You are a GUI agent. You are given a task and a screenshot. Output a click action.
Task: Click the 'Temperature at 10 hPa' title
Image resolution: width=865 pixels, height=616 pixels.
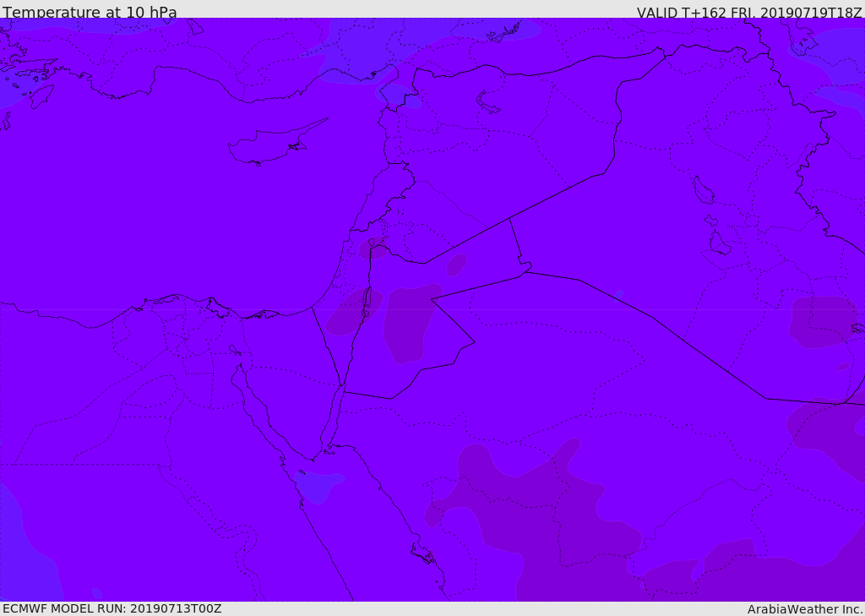90,12
